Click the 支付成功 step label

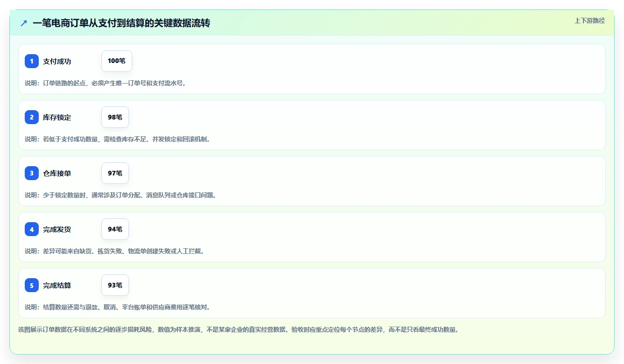57,61
